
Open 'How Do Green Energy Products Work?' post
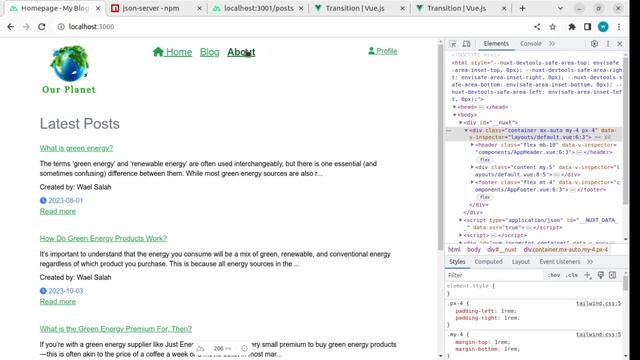pyautogui.click(x=103, y=238)
